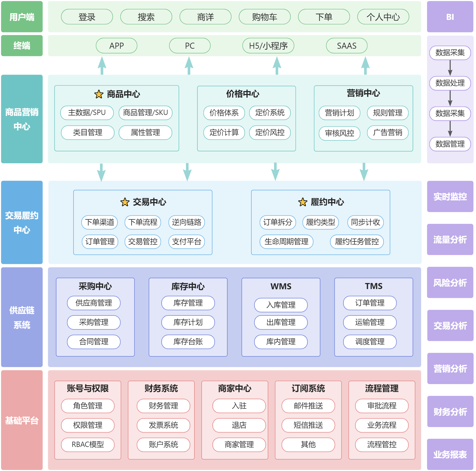Click the upward arrow pointing to SAAS
Viewport: 476px width, 471px height.
[365, 65]
